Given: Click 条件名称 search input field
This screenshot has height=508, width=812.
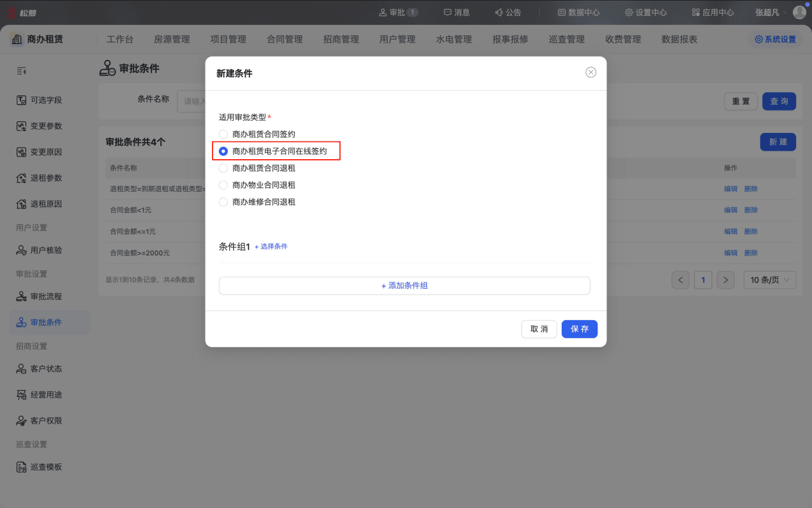Looking at the screenshot, I should click(x=192, y=101).
